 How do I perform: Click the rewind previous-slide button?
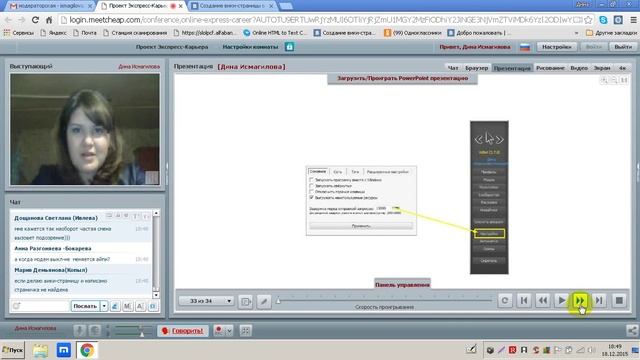(x=543, y=301)
